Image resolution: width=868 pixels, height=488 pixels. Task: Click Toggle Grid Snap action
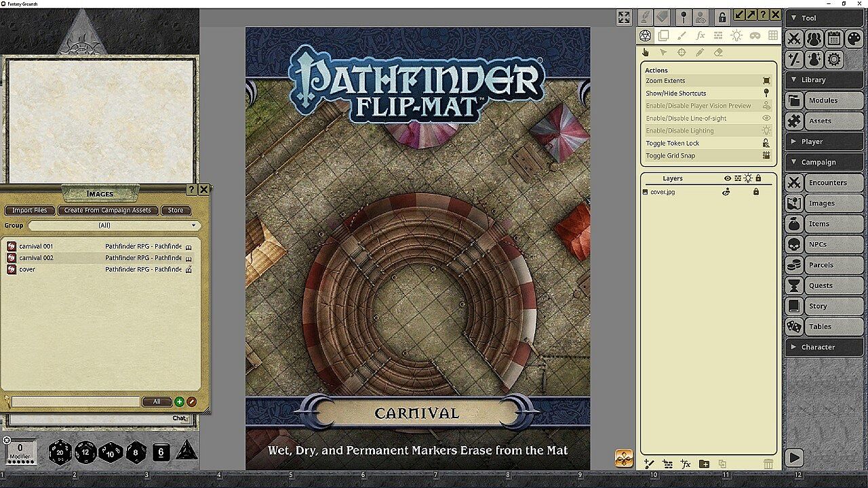click(x=708, y=155)
